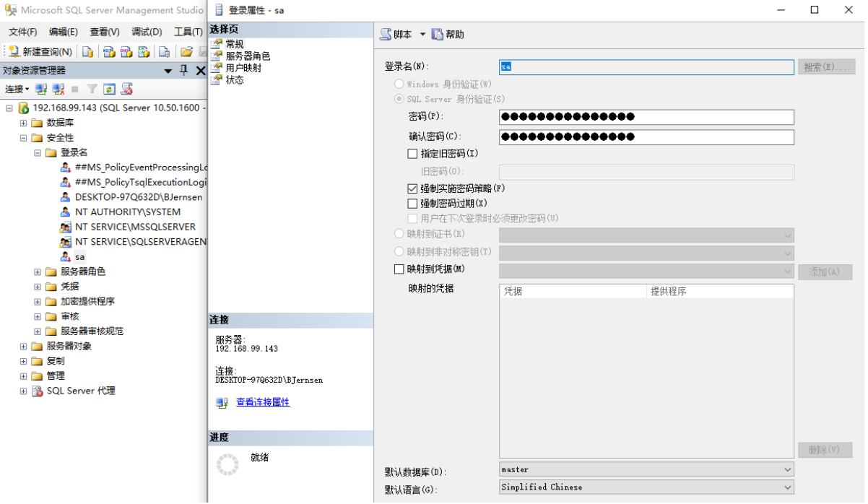This screenshot has height=504, width=868.
Task: Open the 默认数据库 master dropdown
Action: pos(646,470)
